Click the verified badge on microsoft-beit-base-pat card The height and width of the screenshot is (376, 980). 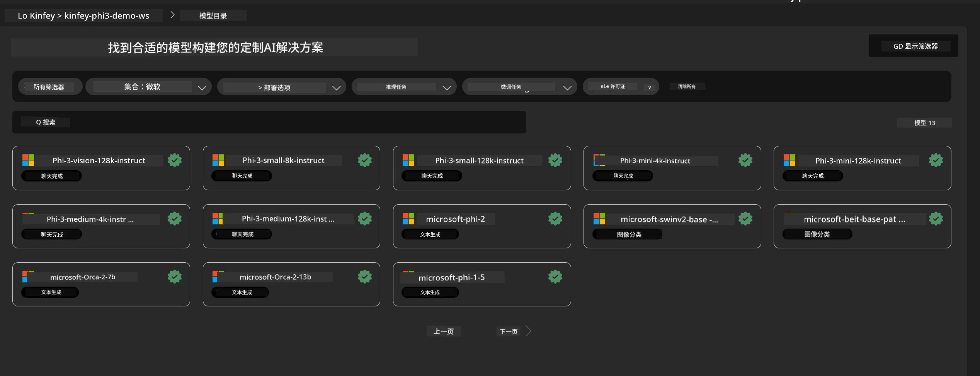coord(936,219)
